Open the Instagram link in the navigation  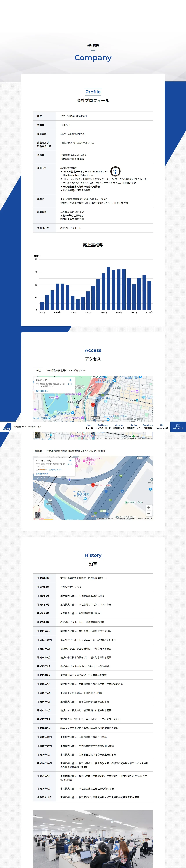pos(162,427)
